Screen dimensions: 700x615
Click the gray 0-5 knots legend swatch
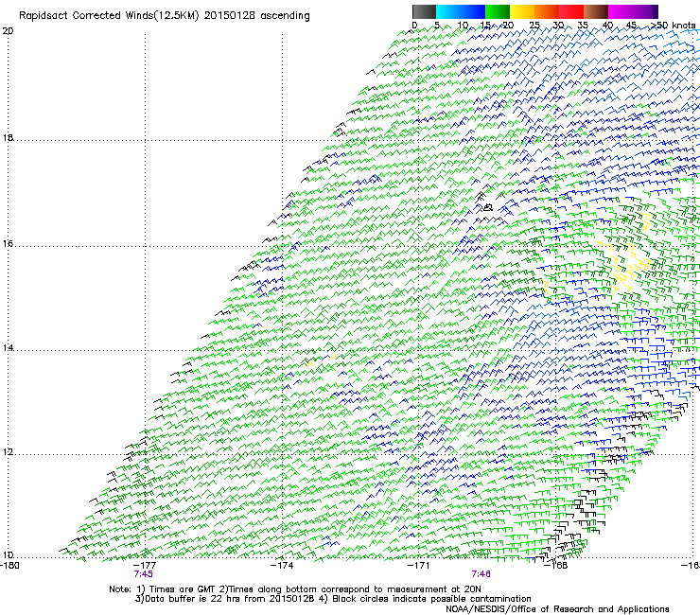pyautogui.click(x=424, y=11)
